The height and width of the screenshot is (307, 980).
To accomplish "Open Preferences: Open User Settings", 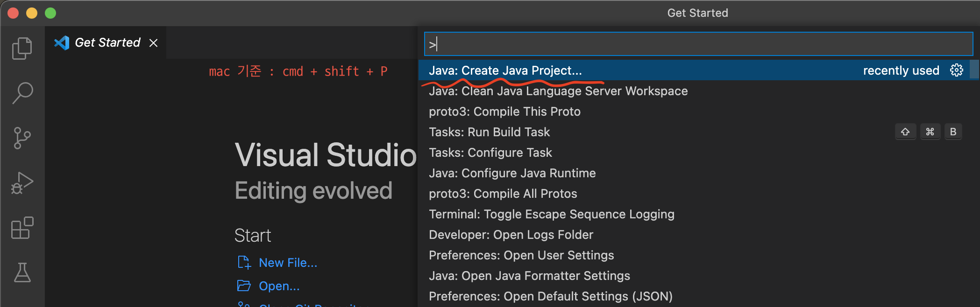I will 521,255.
